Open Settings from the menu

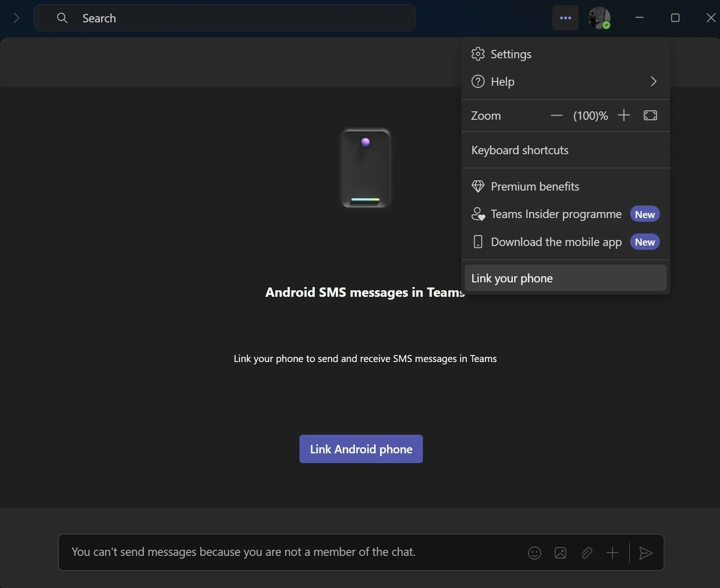pos(565,54)
